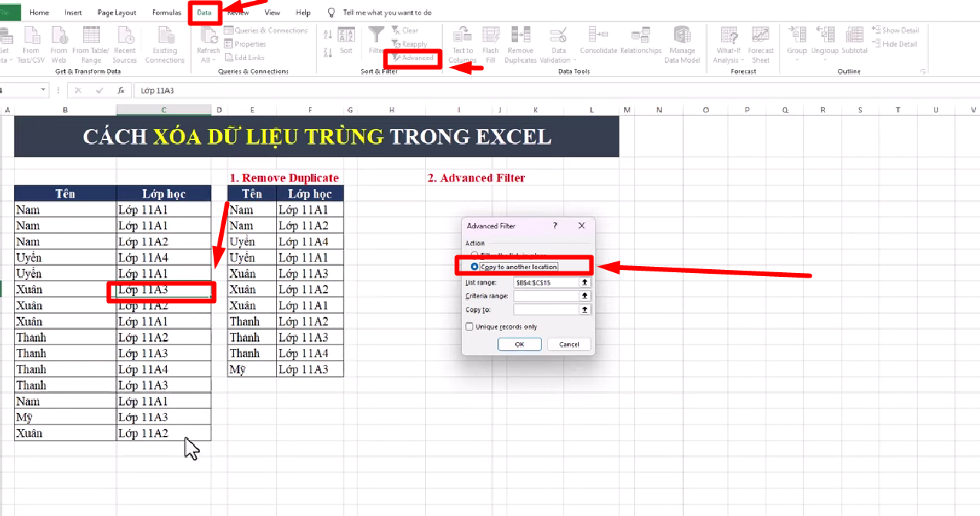Click the Relationships icon

point(641,42)
